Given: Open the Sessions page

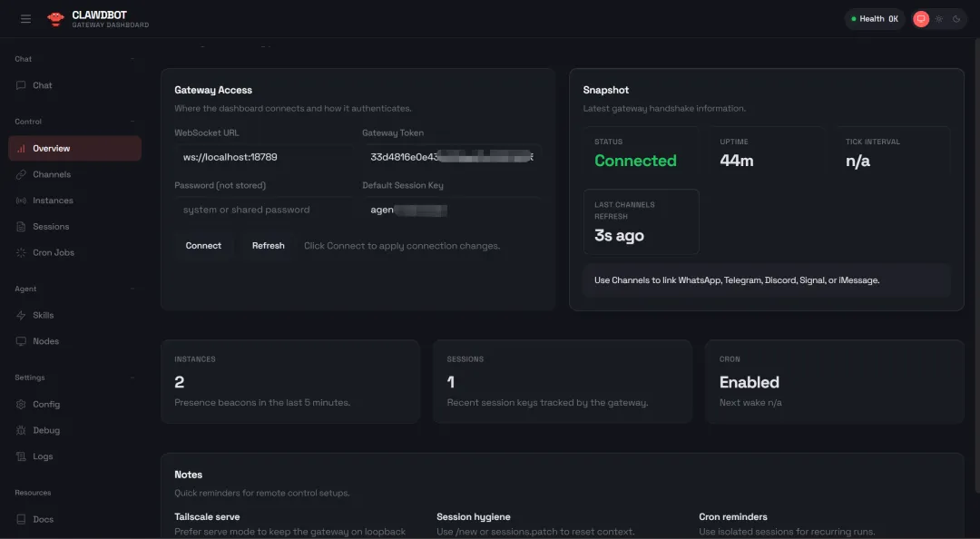Looking at the screenshot, I should 75,226.
